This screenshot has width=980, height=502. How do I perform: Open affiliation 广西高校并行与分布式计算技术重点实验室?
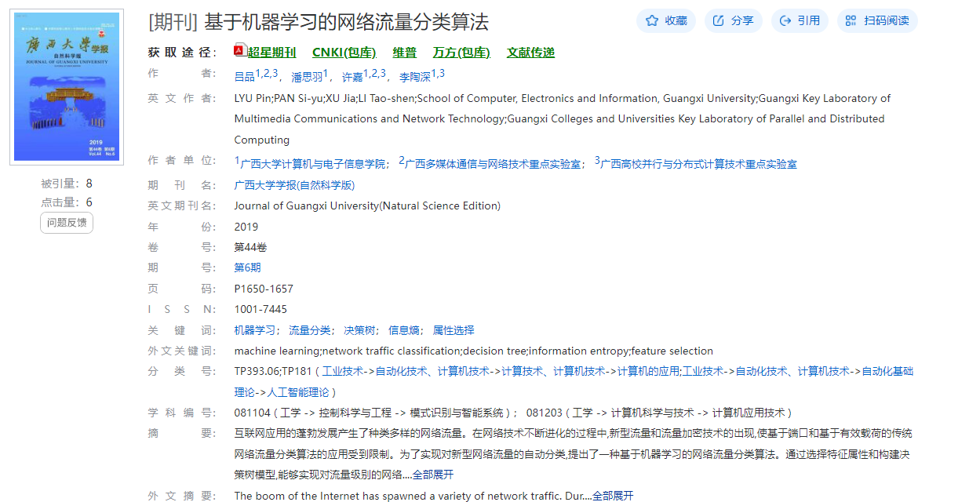[698, 164]
